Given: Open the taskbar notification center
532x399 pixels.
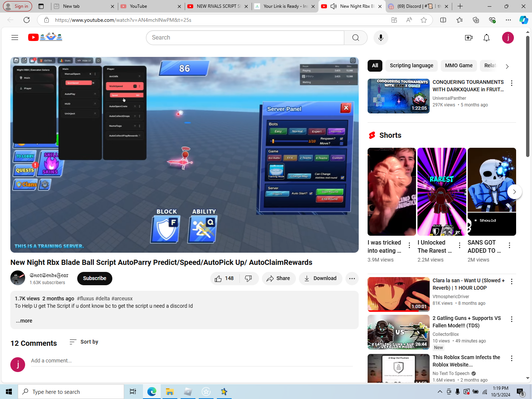Looking at the screenshot, I should 521,392.
